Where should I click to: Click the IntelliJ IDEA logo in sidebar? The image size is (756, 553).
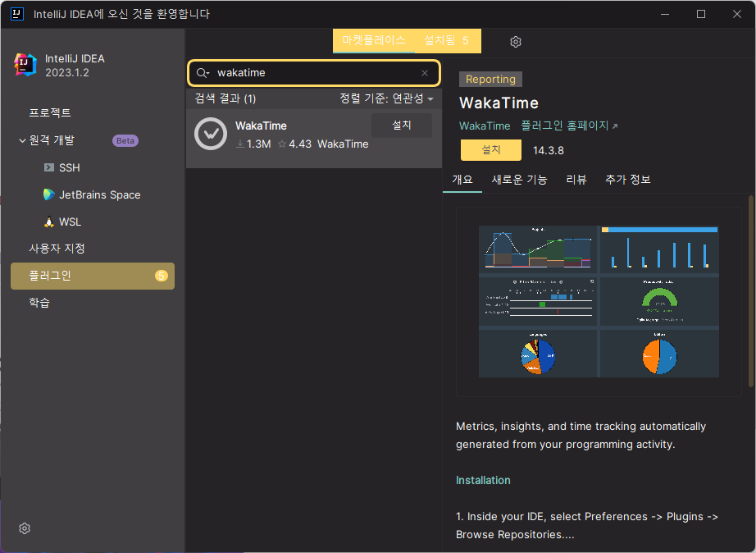click(x=25, y=65)
